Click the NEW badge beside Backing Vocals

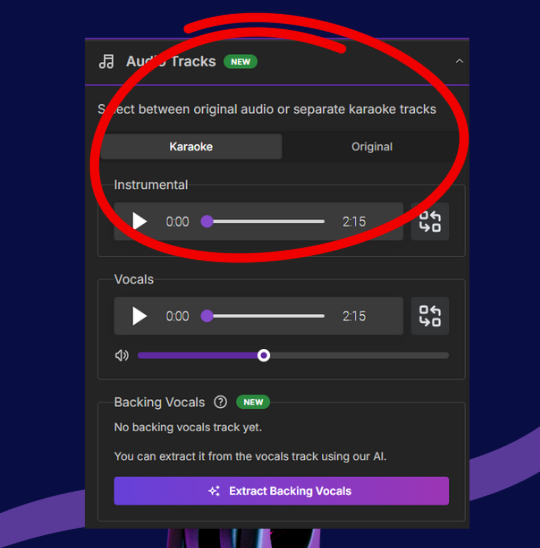[x=253, y=402]
